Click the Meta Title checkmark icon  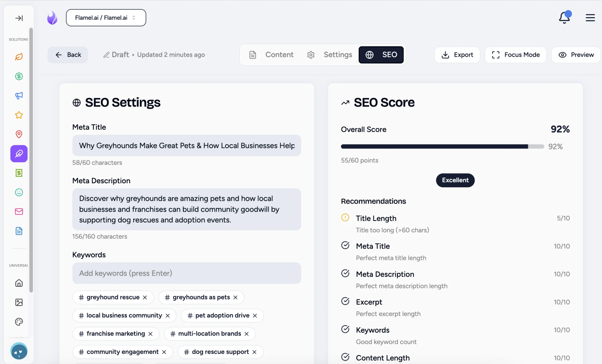[345, 245]
